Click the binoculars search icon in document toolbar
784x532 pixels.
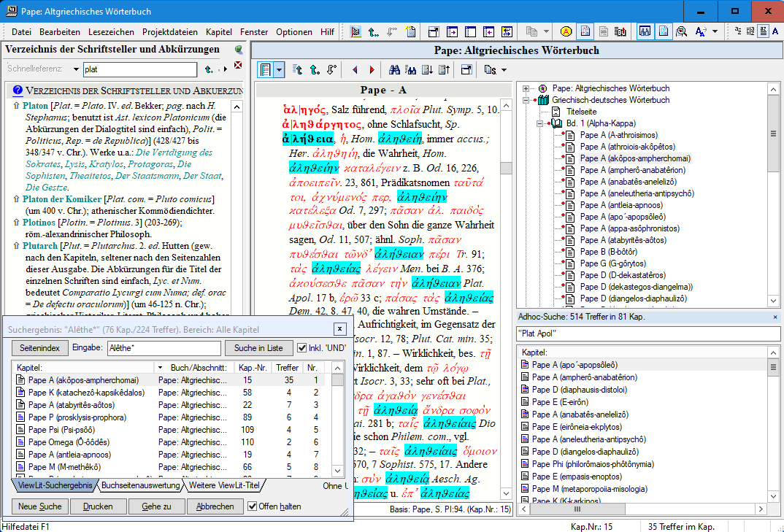[x=394, y=70]
